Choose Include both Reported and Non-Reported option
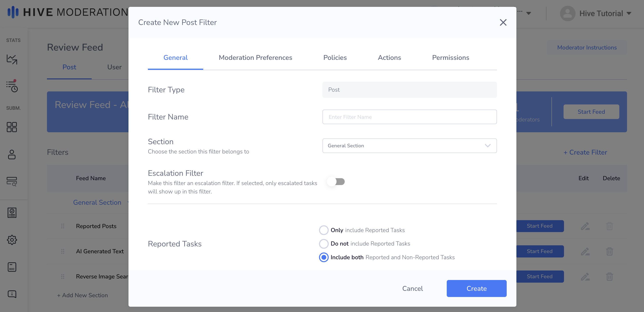 pyautogui.click(x=324, y=257)
